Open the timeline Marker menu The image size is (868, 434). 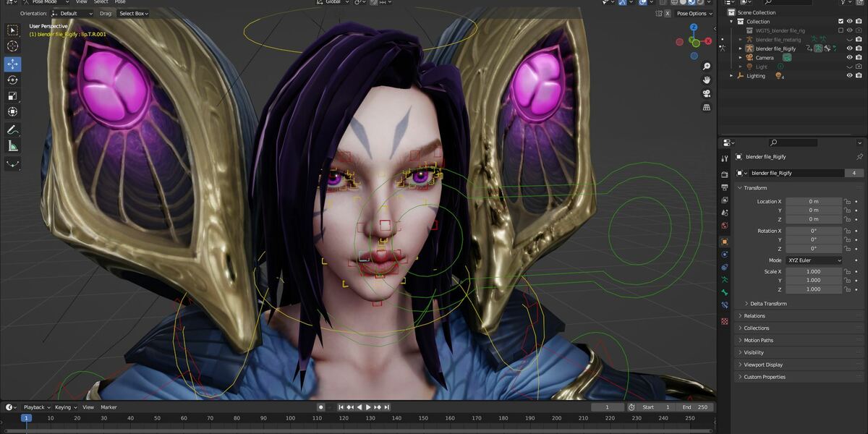[x=109, y=407]
